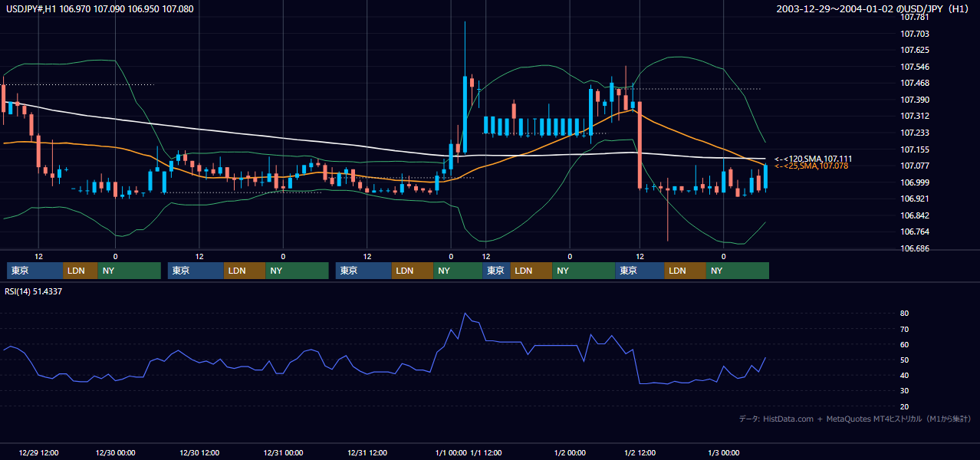980x460 pixels.
Task: Select the RSI scale value 60
Action: coord(905,344)
